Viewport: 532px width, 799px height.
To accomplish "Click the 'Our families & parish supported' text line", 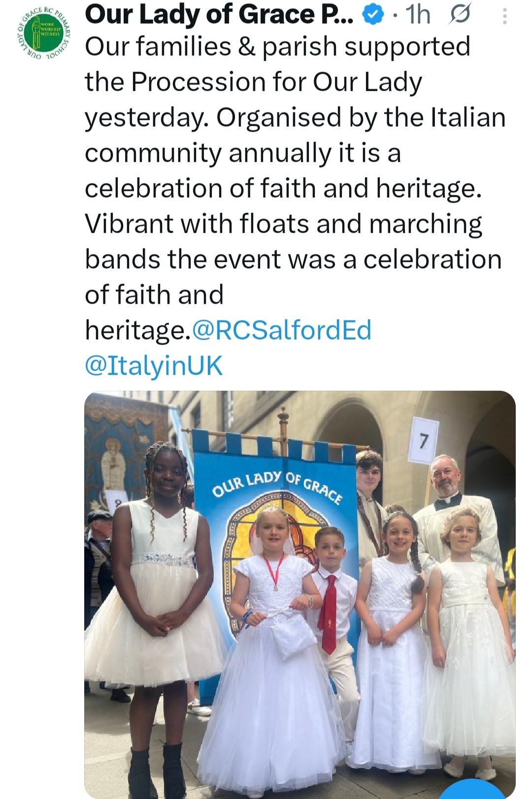I will click(277, 47).
